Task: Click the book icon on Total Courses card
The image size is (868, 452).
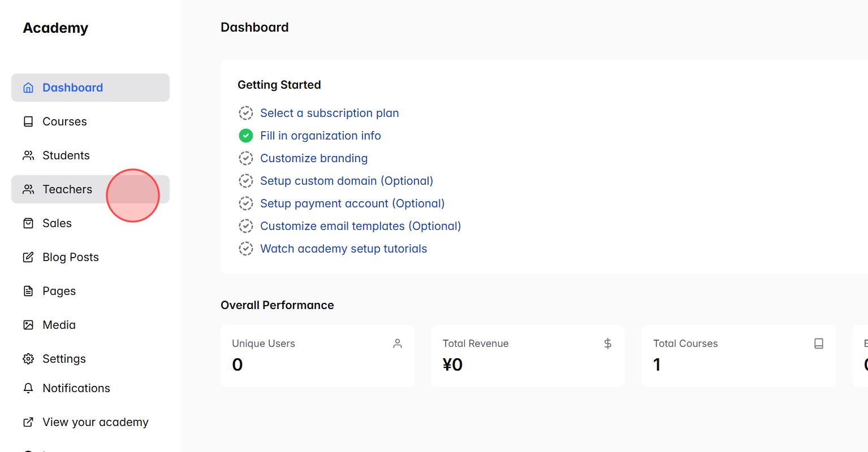Action: [x=819, y=343]
